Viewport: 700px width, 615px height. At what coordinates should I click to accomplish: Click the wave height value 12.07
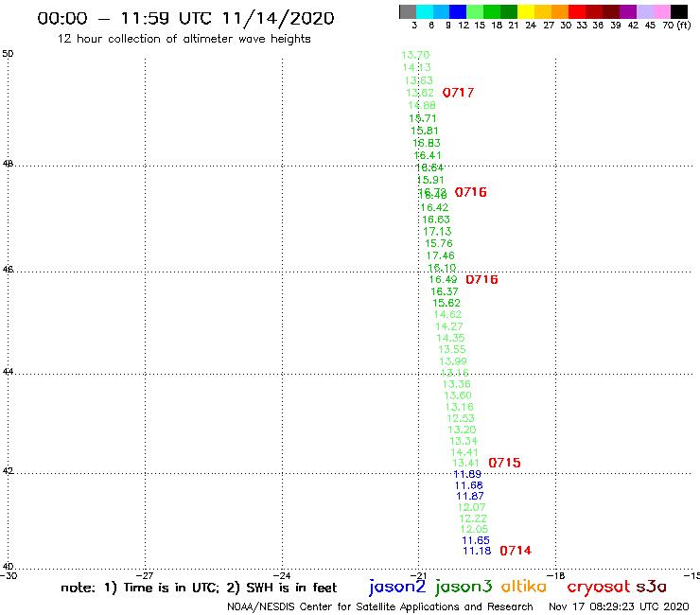(x=471, y=508)
